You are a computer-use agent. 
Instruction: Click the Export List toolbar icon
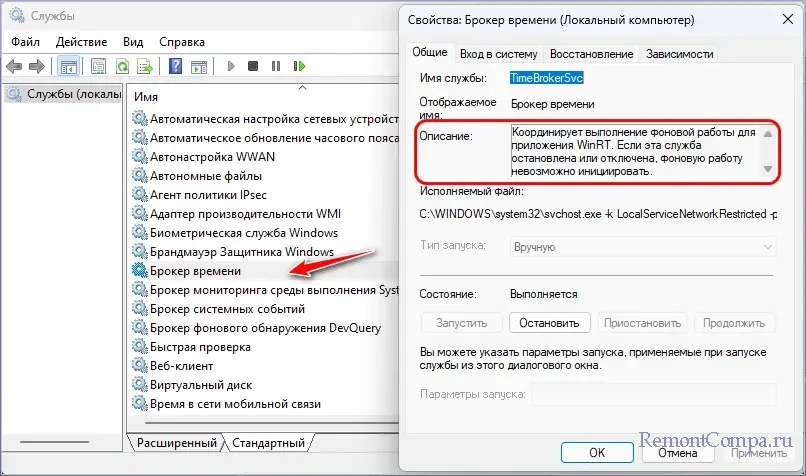[145, 66]
